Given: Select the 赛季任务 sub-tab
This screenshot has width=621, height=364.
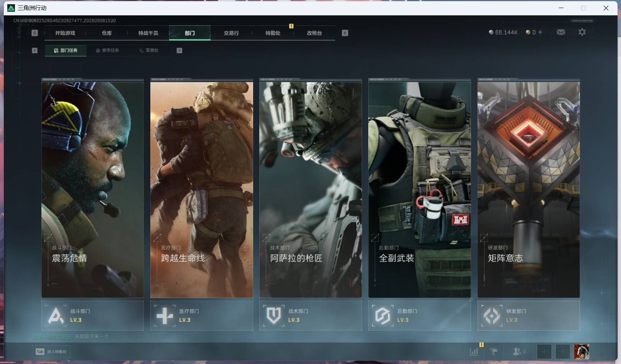Looking at the screenshot, I should (x=107, y=50).
